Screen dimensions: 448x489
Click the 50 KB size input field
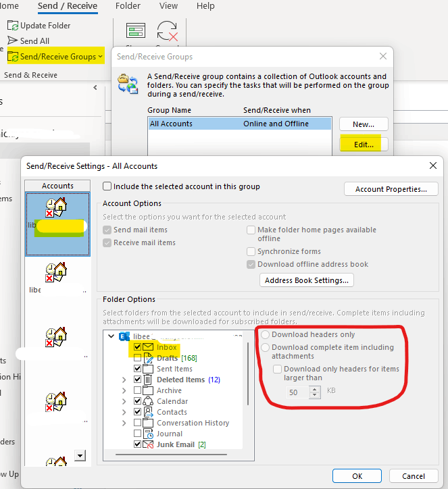click(297, 392)
